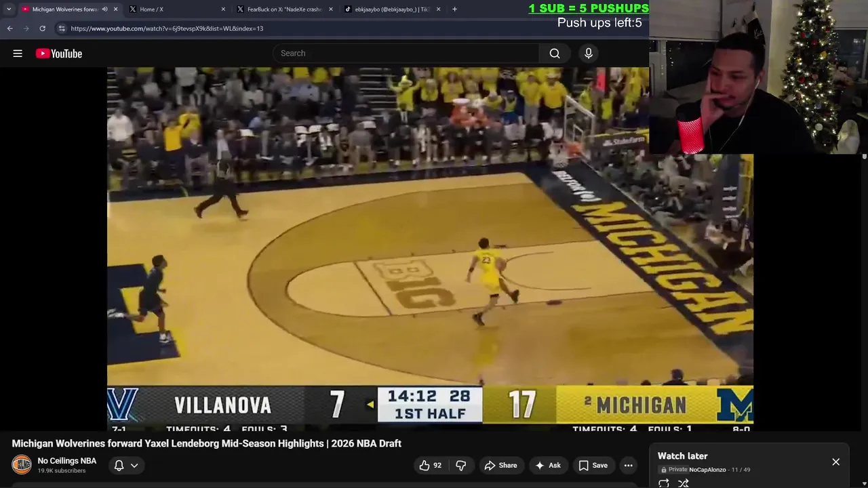This screenshot has width=868, height=488.
Task: Click the 19.9K subscribers text
Action: (62, 471)
